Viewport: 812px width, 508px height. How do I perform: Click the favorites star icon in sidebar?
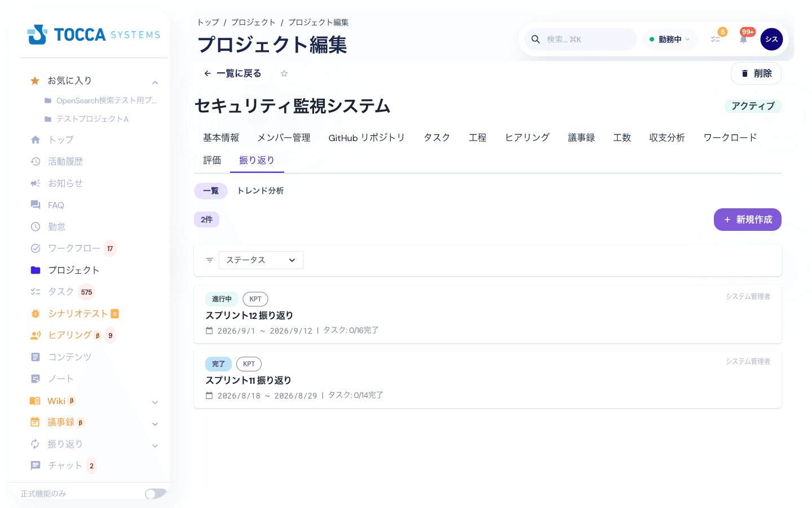pyautogui.click(x=35, y=81)
